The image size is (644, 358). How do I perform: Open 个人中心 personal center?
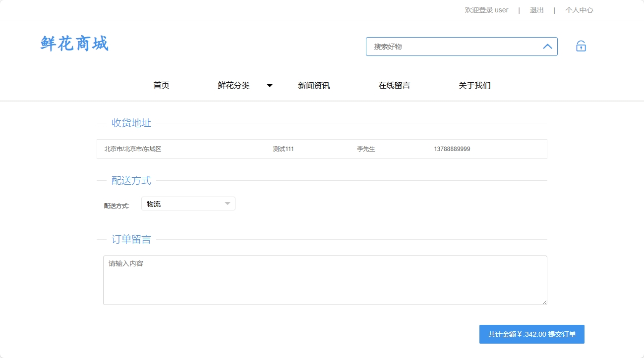579,10
